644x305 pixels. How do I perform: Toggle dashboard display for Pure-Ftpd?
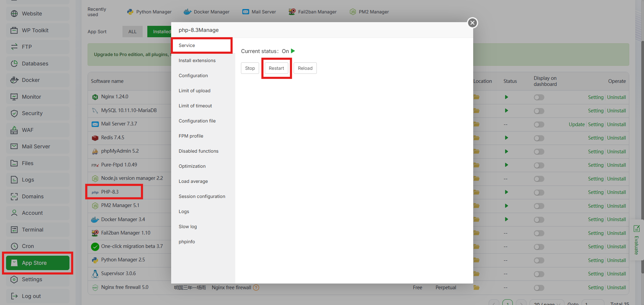click(539, 165)
